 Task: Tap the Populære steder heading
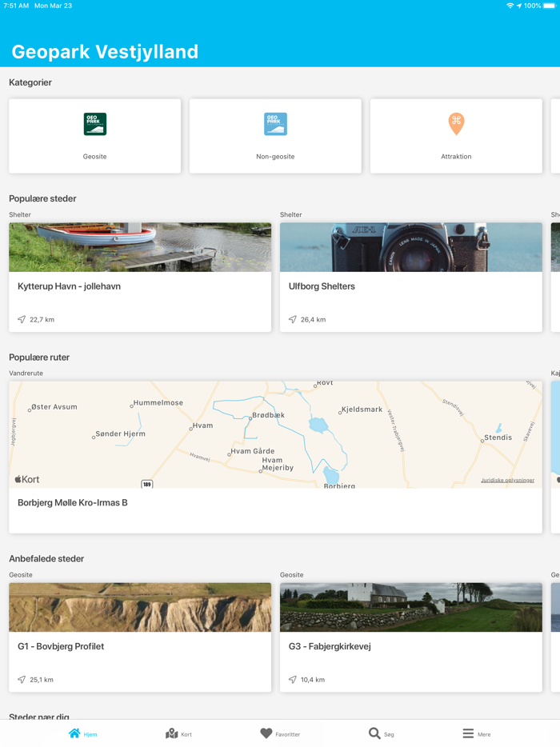(x=42, y=198)
